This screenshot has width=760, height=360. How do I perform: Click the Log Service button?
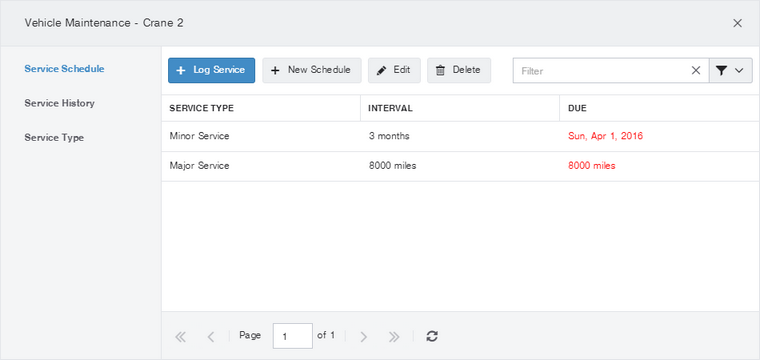(211, 70)
